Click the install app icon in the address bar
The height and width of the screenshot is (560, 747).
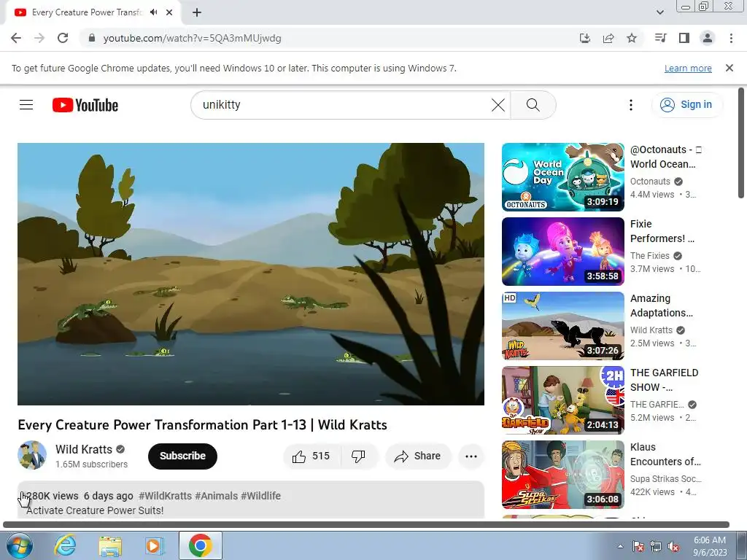[585, 38]
